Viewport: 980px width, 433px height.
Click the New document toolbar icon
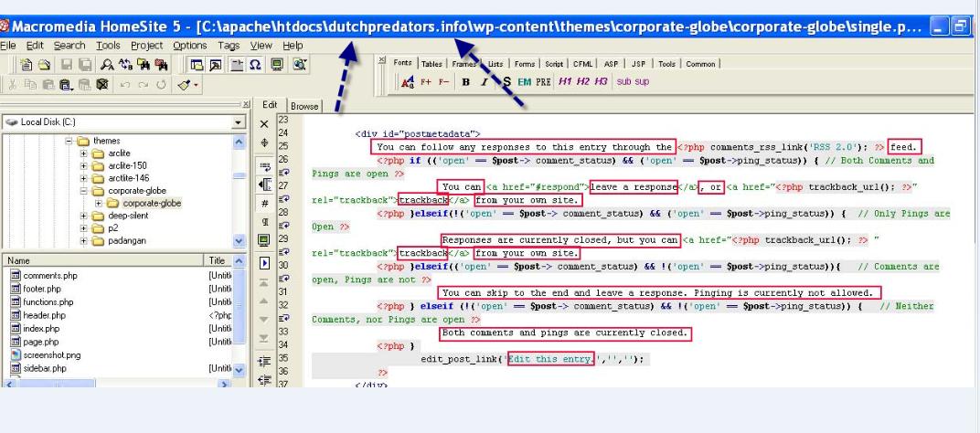[x=27, y=64]
